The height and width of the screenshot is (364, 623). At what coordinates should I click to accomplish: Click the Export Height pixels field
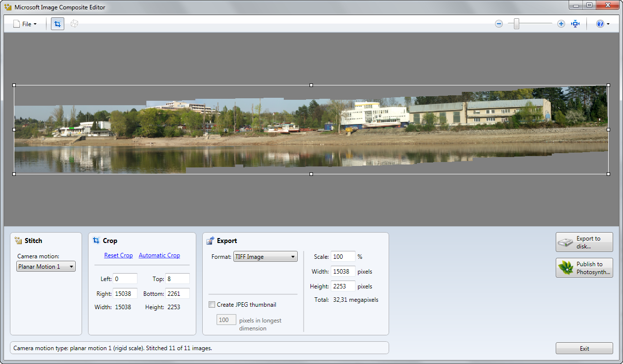(343, 286)
